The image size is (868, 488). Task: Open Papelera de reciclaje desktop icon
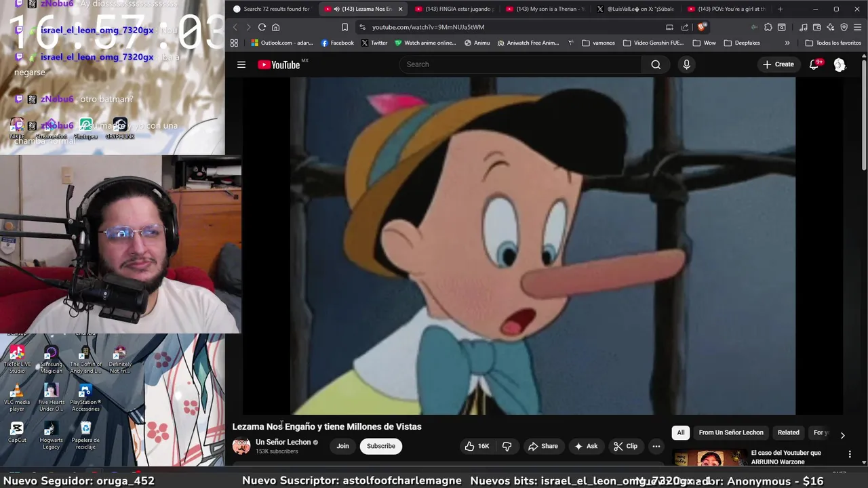tap(85, 435)
